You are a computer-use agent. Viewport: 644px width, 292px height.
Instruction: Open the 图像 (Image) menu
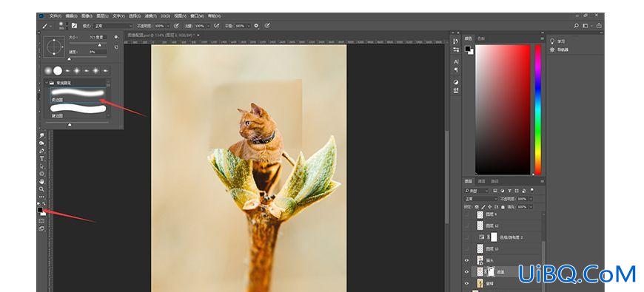(x=87, y=16)
